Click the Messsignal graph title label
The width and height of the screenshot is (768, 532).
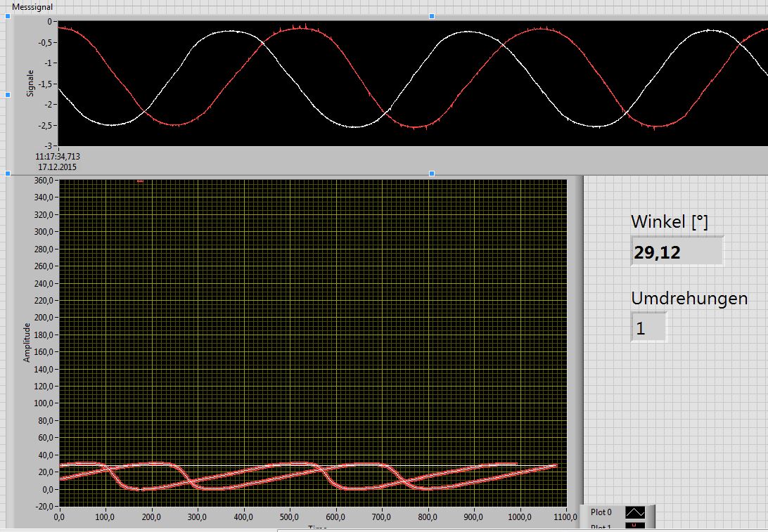coord(32,6)
